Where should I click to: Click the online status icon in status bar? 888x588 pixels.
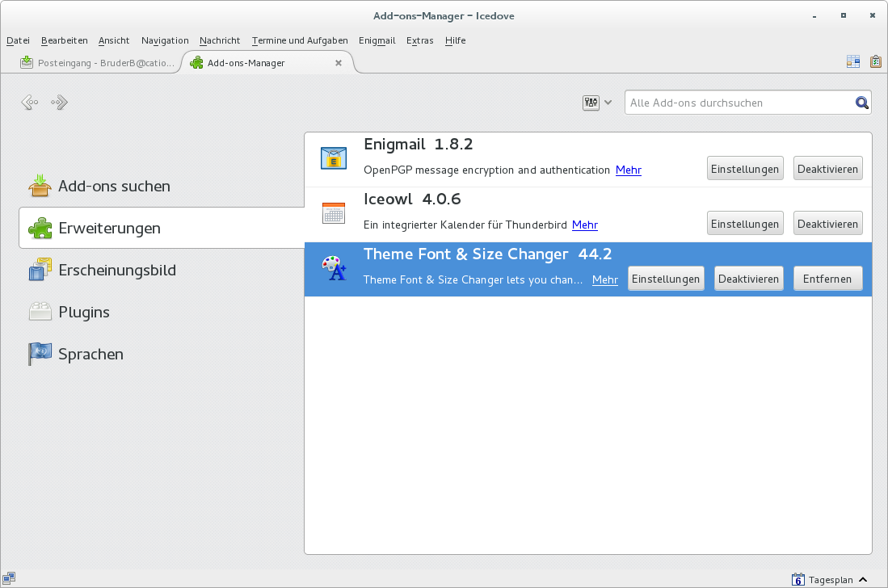pos(9,577)
